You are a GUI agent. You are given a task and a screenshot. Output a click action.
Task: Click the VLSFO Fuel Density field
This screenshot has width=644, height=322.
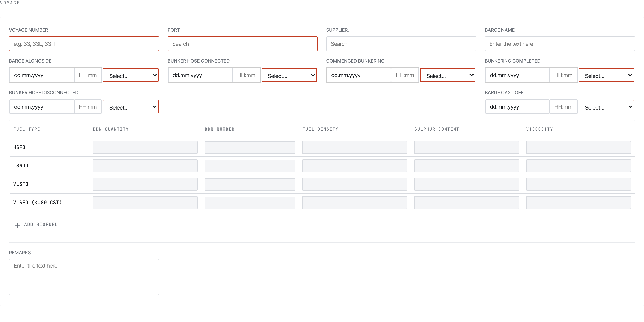click(x=355, y=184)
